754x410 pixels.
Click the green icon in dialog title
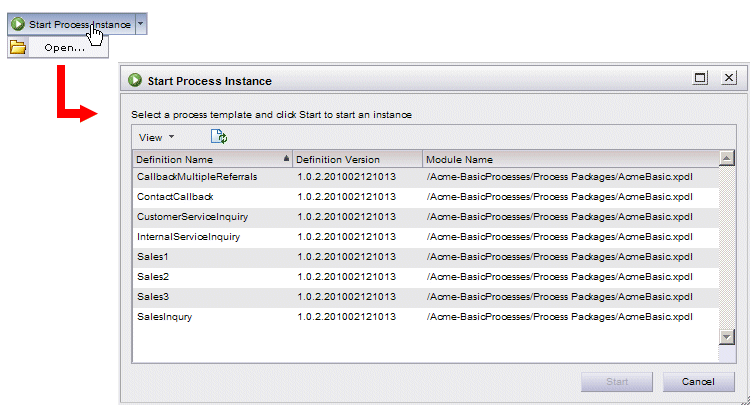[x=135, y=80]
